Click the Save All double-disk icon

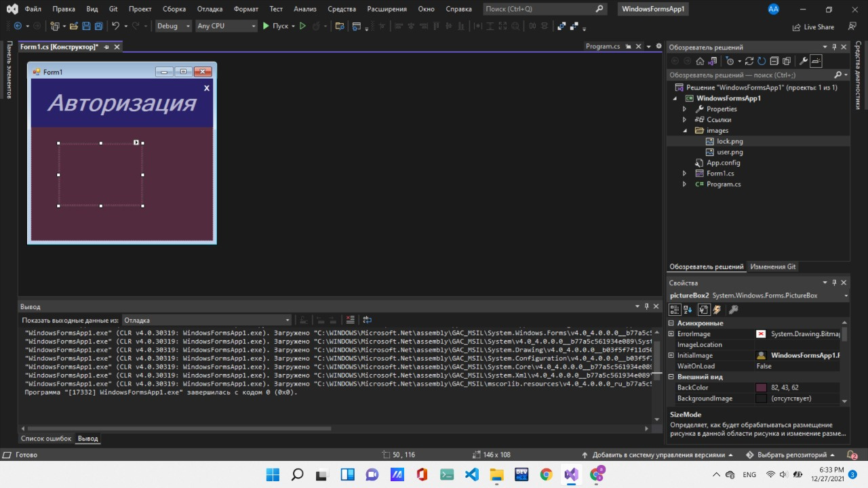click(x=98, y=26)
